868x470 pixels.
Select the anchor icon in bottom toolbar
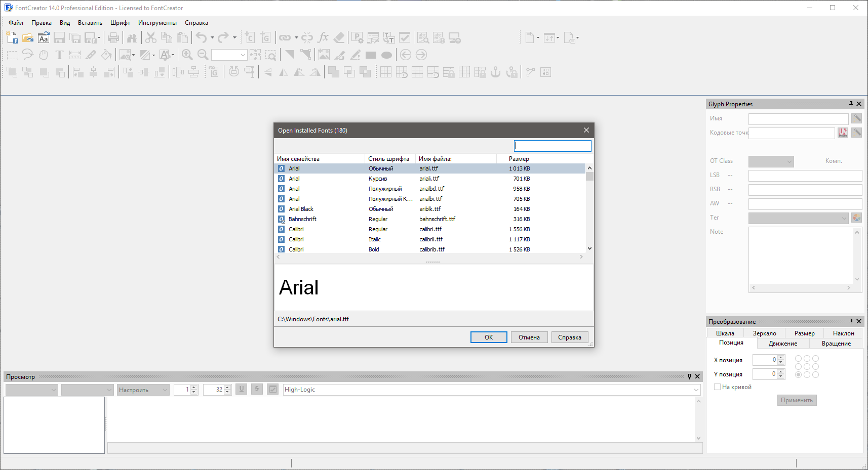496,72
